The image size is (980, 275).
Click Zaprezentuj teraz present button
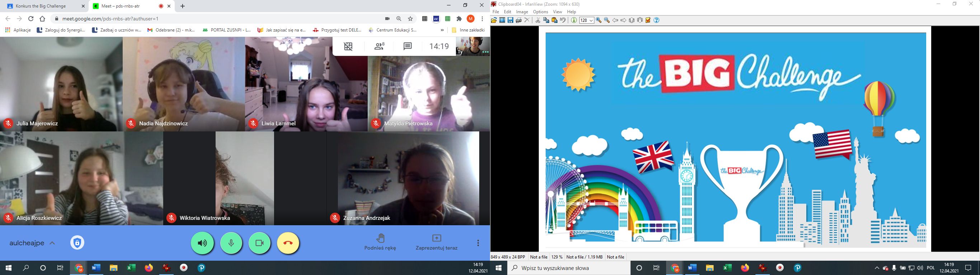pyautogui.click(x=436, y=242)
